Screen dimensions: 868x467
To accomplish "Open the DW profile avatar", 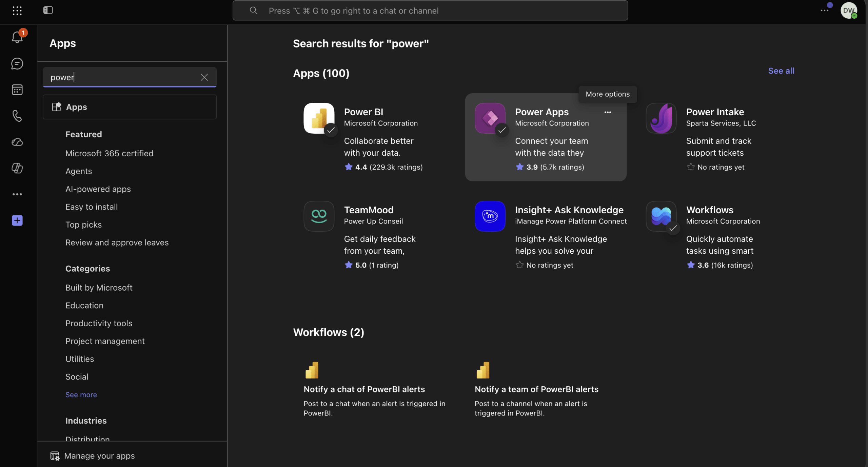I will point(849,11).
